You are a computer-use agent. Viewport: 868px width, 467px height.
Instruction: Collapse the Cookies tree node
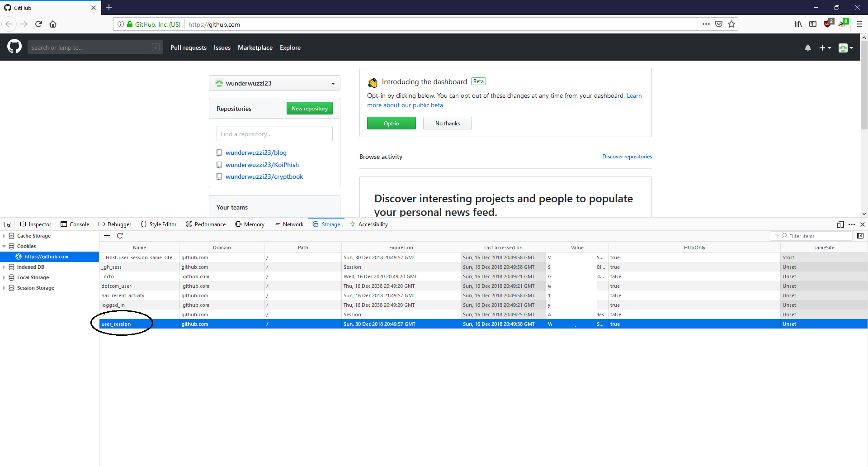[x=4, y=246]
